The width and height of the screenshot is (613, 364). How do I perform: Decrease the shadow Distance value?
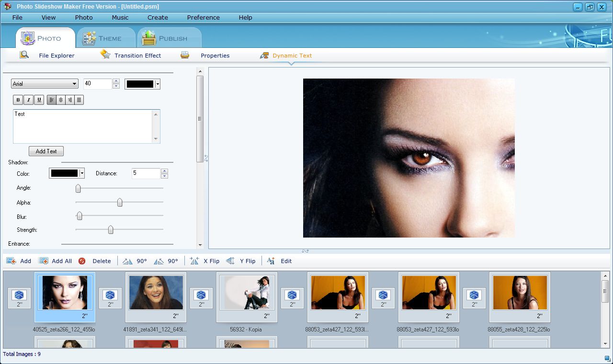coord(164,176)
